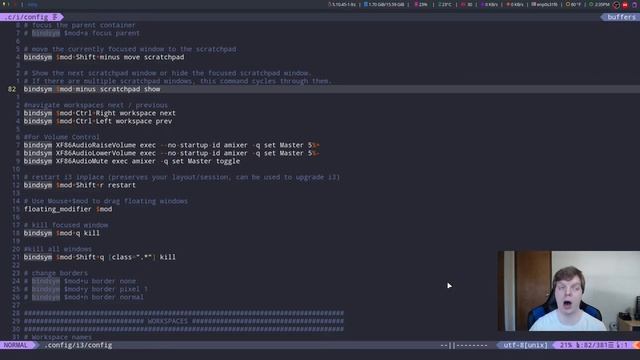The height and width of the screenshot is (360, 640).
Task: Click the kernel version item in top bar
Action: click(342, 4)
